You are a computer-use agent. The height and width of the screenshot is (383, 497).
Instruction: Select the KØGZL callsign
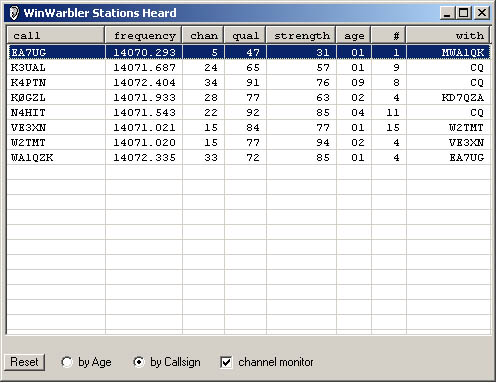(28, 98)
